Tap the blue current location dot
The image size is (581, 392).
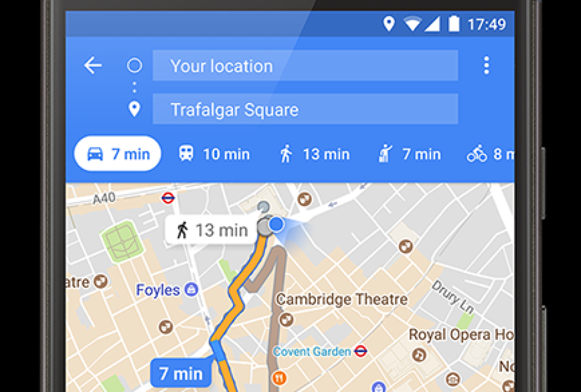[x=276, y=224]
